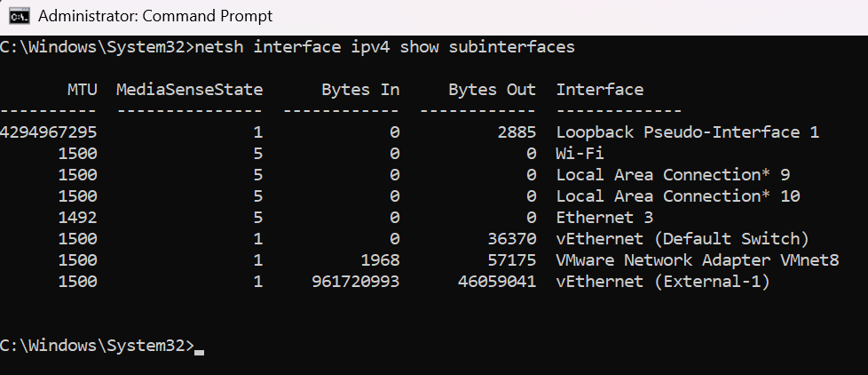
Task: Click vEthernet (External-1) entry
Action: point(663,282)
